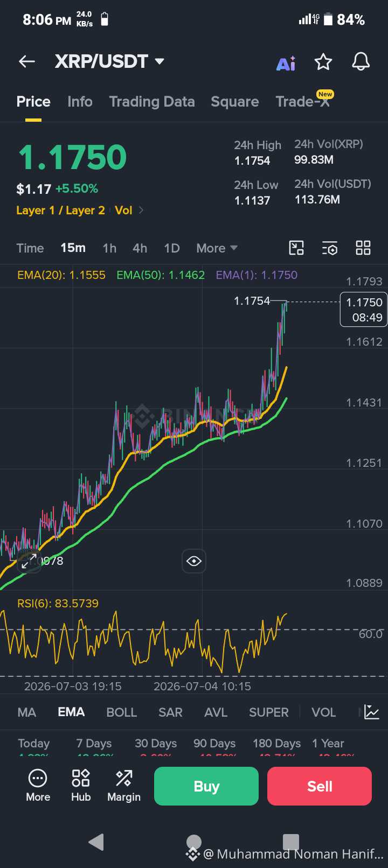Tap the 7 Days performance label

tap(94, 744)
